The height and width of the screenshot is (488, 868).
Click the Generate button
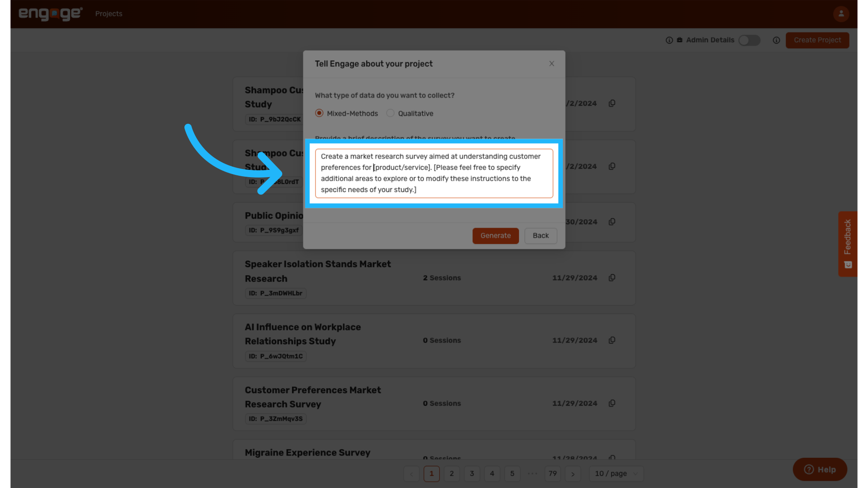(x=495, y=236)
